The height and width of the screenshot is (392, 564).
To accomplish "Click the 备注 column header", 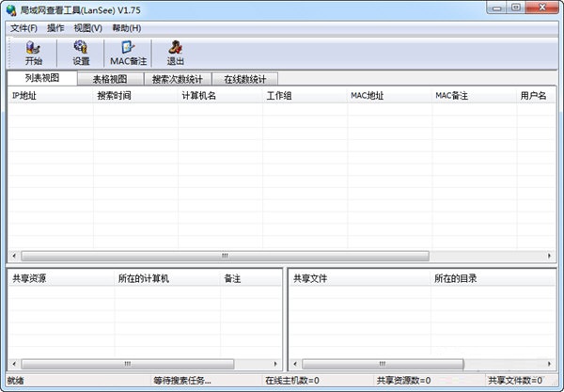I will click(251, 278).
